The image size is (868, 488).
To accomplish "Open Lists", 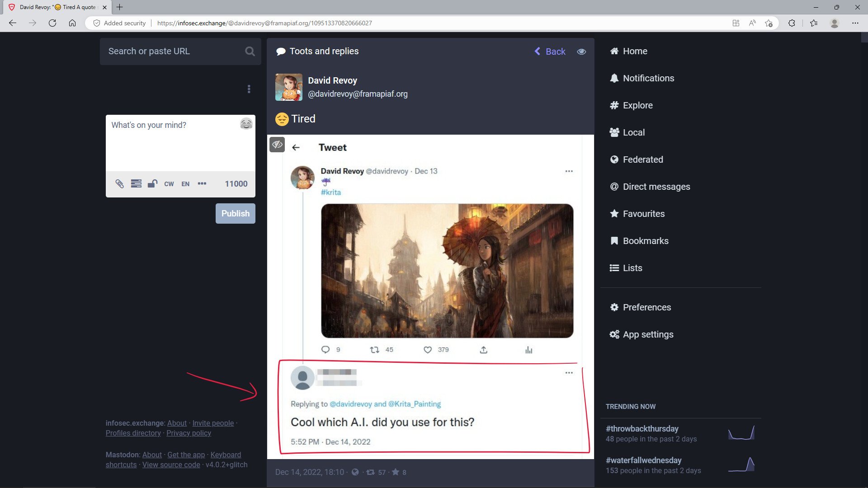I will 626,268.
